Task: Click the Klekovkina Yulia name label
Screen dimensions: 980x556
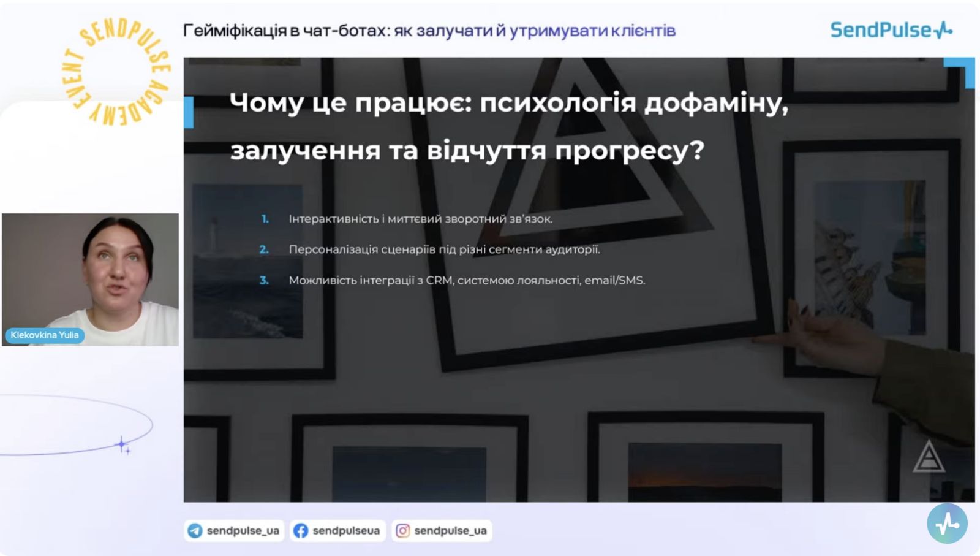Action: click(x=45, y=335)
